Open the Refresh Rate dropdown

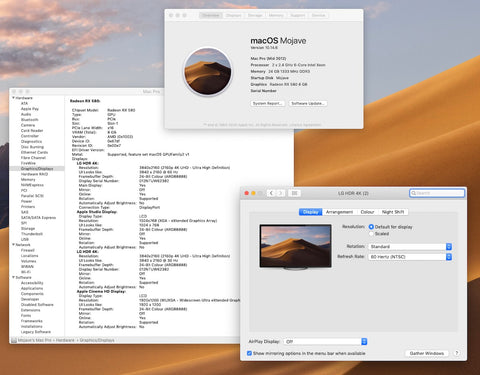[410, 257]
